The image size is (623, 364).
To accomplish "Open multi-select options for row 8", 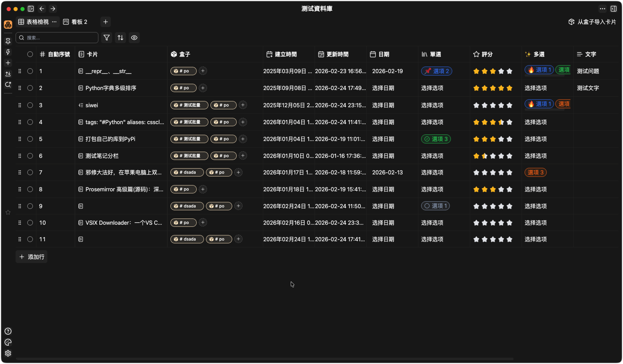I will tap(535, 190).
